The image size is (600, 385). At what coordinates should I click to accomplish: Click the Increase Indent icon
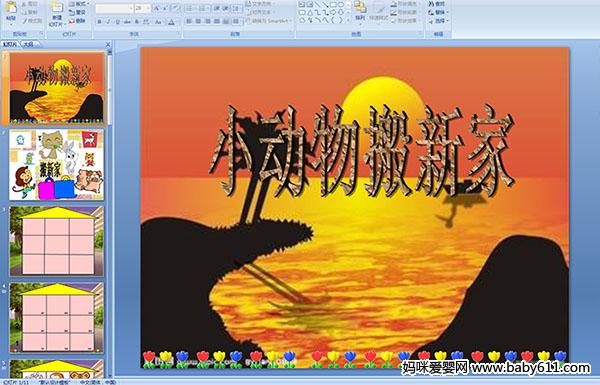click(x=226, y=8)
